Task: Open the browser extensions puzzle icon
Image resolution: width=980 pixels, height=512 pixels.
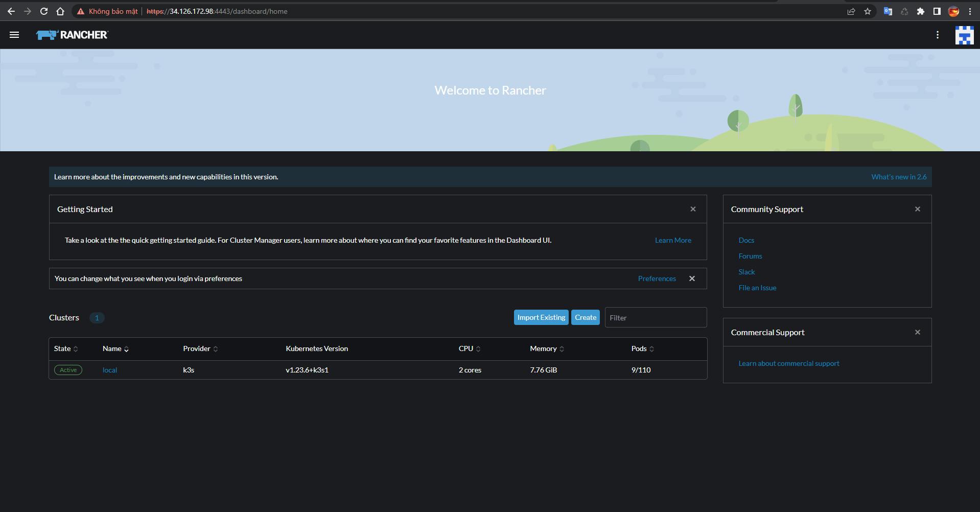Action: (921, 11)
